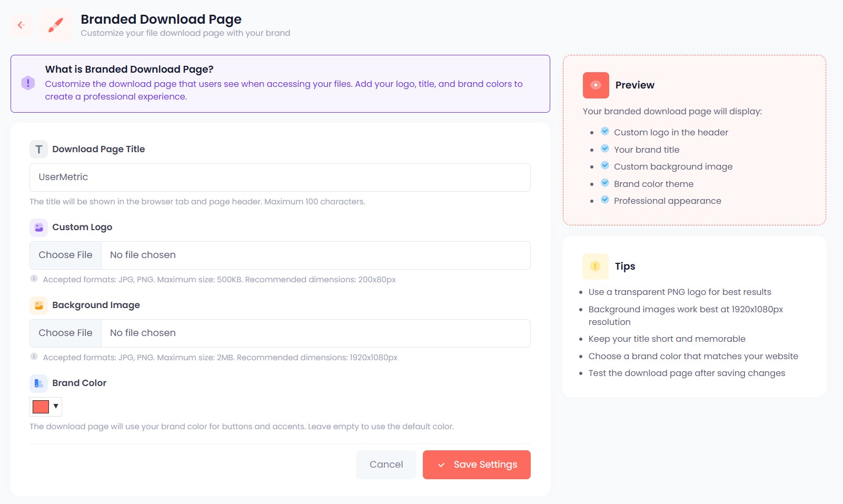Select the red brand color swatch
Screen dimensions: 843x504
point(39,406)
